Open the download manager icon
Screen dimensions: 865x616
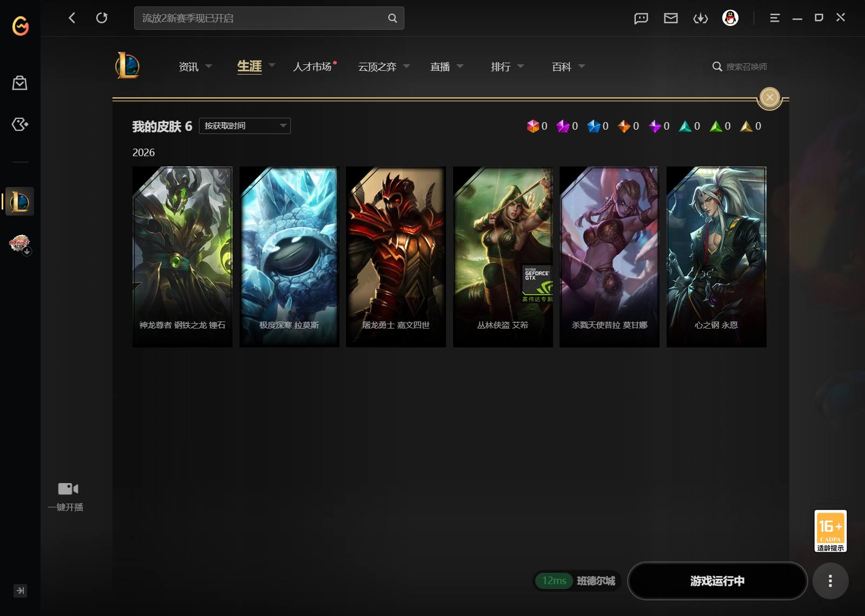pyautogui.click(x=701, y=18)
